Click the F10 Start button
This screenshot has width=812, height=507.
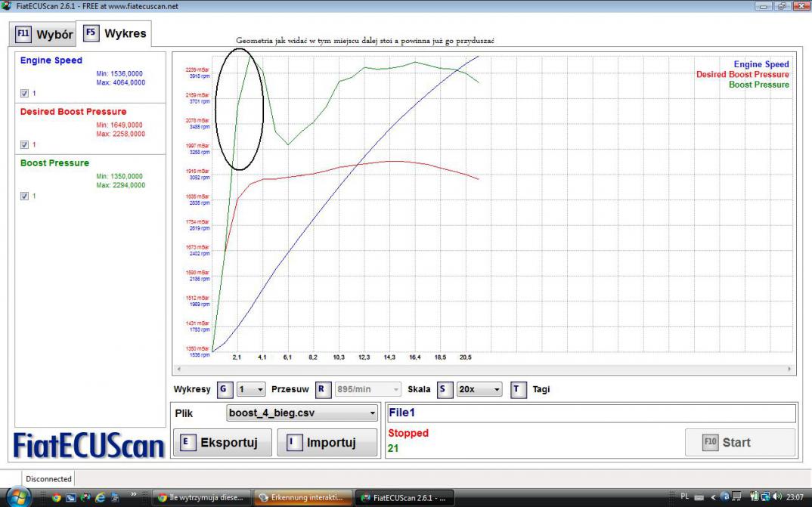(x=739, y=443)
